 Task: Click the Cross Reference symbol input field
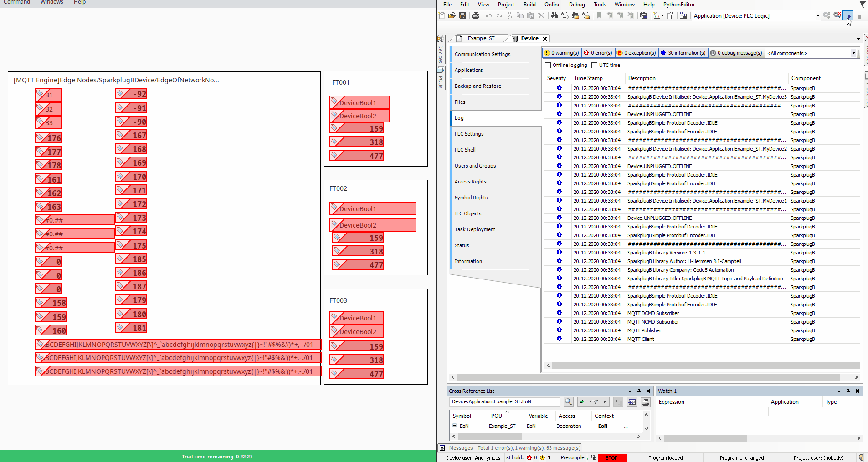(x=504, y=402)
